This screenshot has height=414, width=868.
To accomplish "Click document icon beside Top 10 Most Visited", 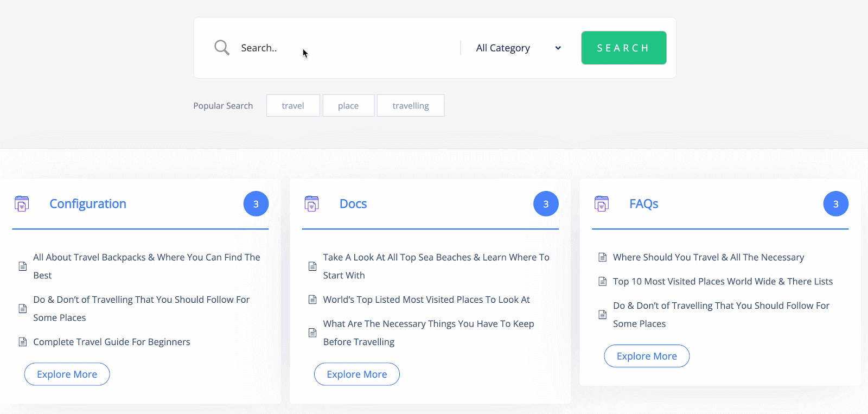I will pos(602,281).
